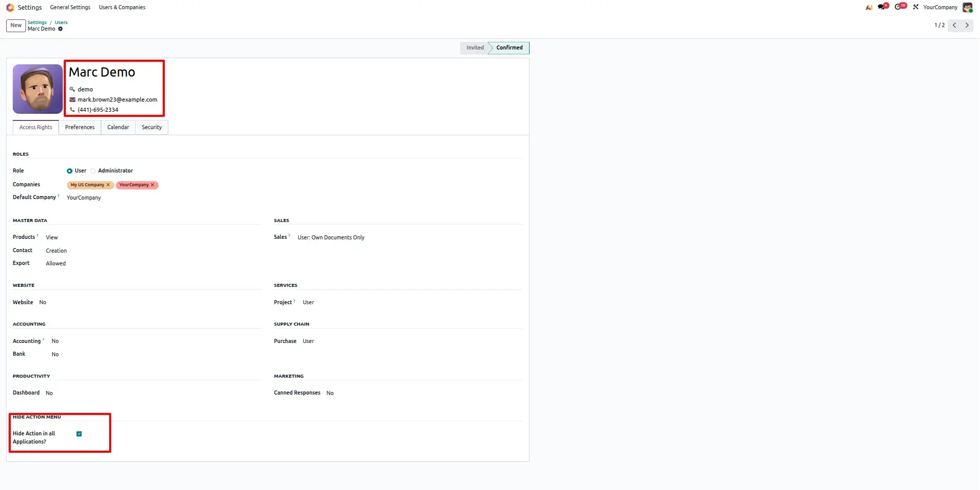The height and width of the screenshot is (490, 980).
Task: Open the help tooltip next to Project
Action: click(294, 301)
